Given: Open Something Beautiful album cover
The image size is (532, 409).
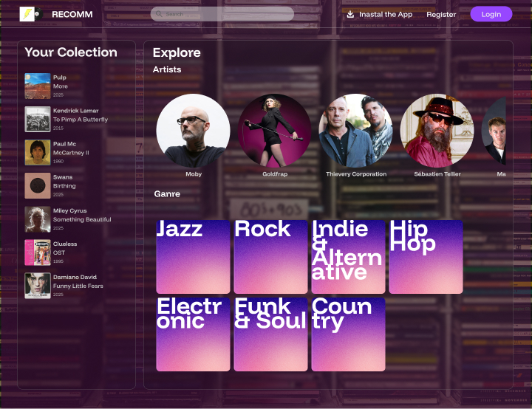Looking at the screenshot, I should (x=38, y=219).
